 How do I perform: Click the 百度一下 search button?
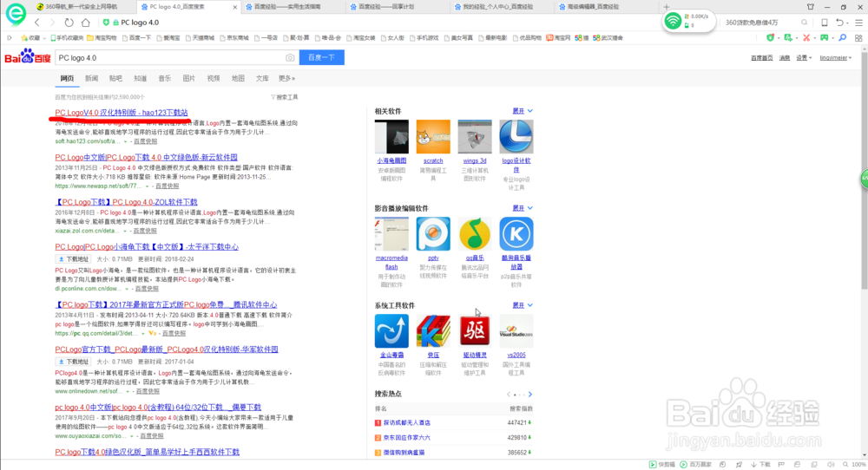coord(322,57)
